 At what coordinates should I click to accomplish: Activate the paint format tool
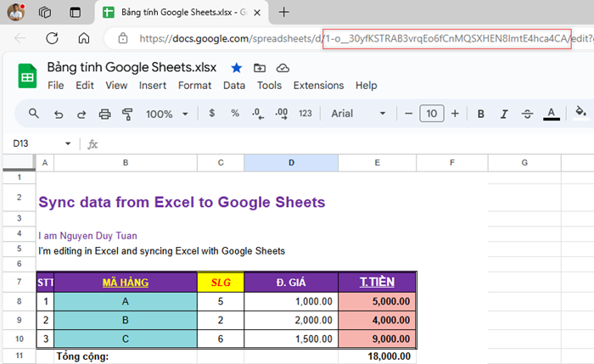[127, 114]
